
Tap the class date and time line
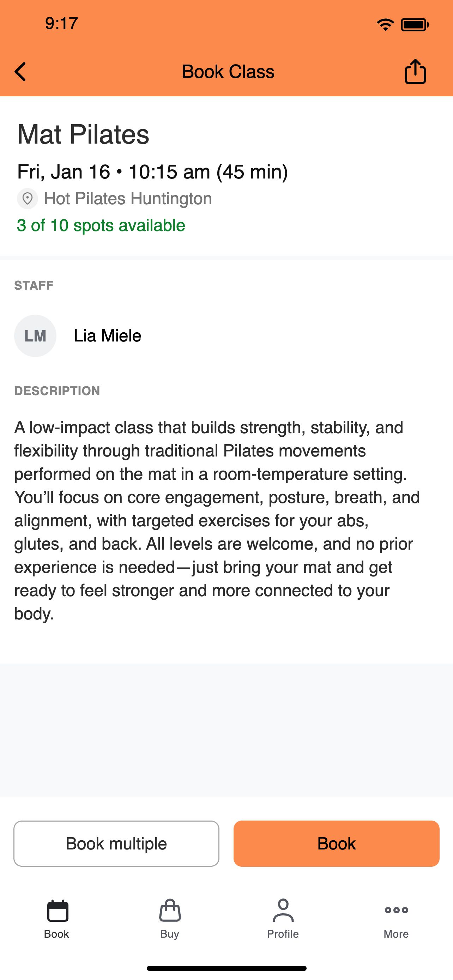(152, 171)
